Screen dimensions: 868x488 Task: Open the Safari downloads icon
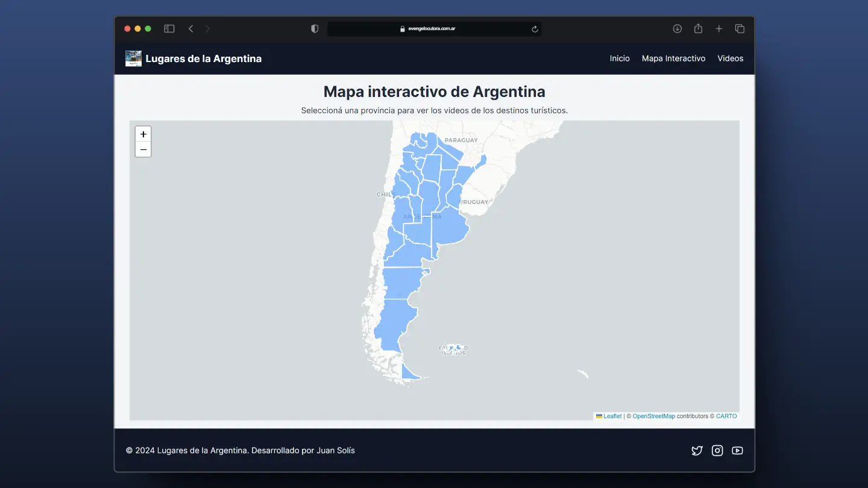pos(678,29)
